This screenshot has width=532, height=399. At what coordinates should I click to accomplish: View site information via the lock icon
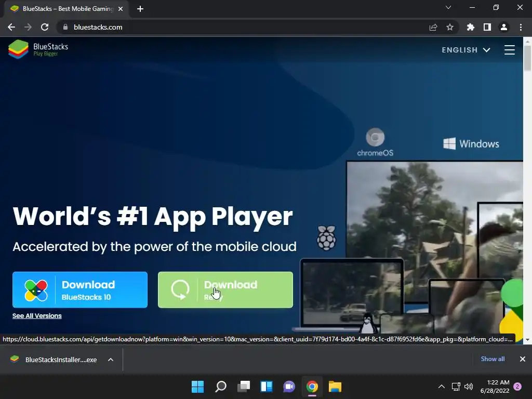tap(65, 27)
